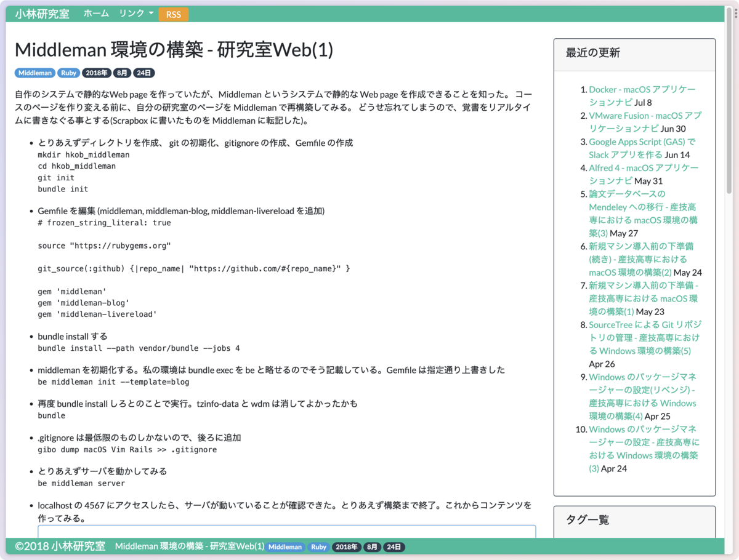Click the orange RSS button

(x=174, y=15)
